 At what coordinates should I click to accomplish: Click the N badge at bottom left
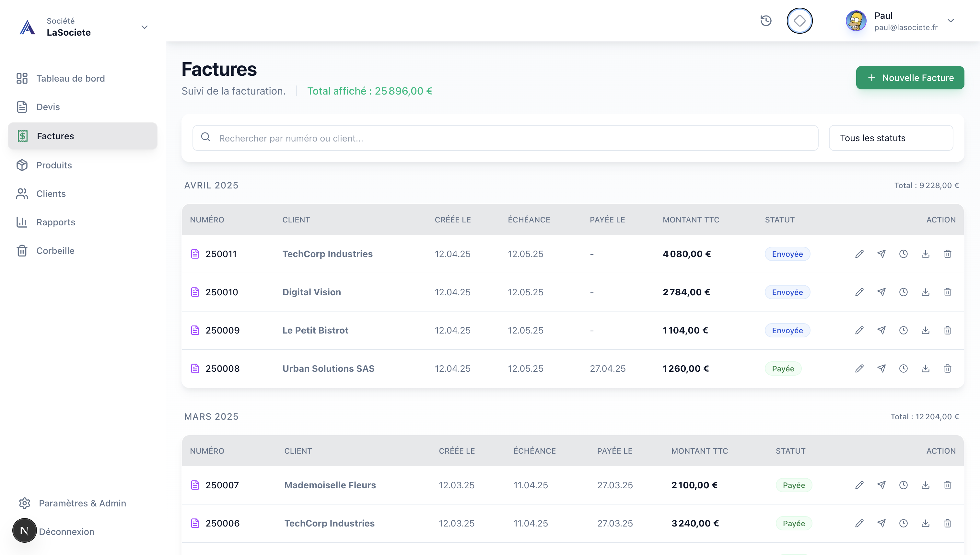coord(24,530)
